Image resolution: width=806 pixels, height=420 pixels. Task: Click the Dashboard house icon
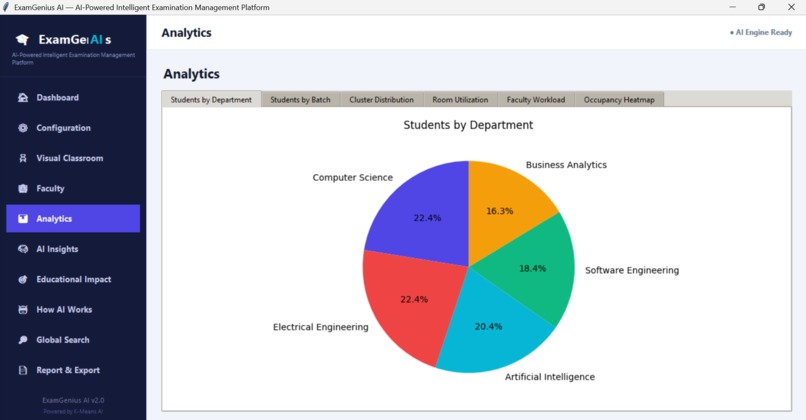coord(23,98)
